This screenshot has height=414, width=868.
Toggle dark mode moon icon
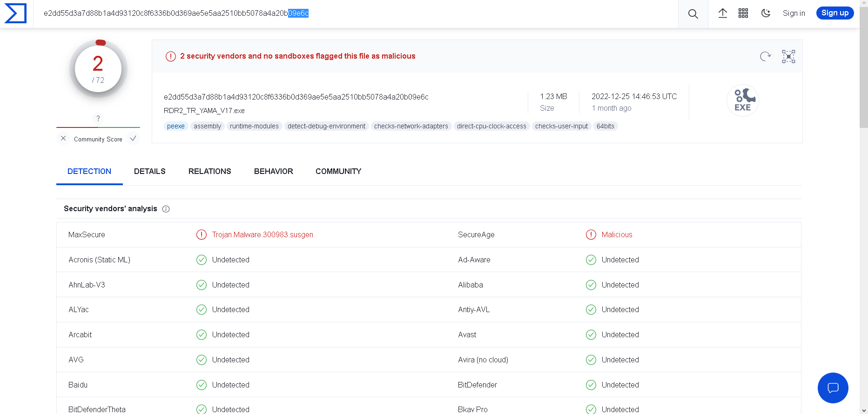[766, 13]
